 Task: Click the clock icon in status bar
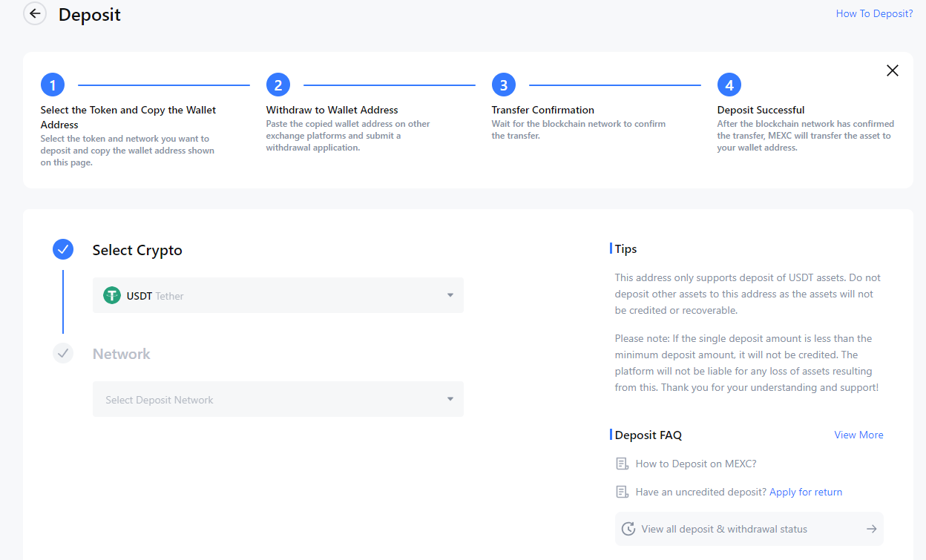pos(628,529)
